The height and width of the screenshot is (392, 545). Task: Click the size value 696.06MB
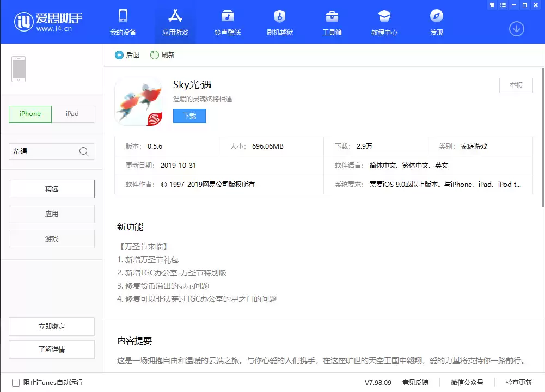268,146
